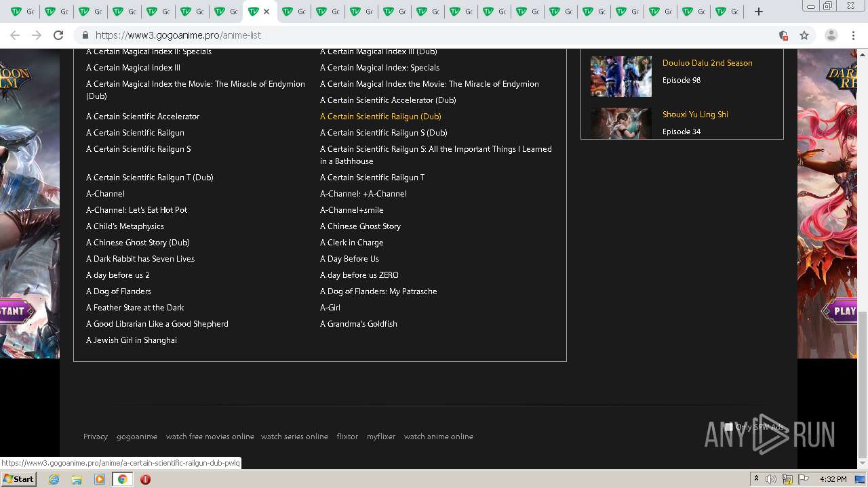Close the active tab with its X
Image resolution: width=868 pixels, height=488 pixels.
click(267, 12)
